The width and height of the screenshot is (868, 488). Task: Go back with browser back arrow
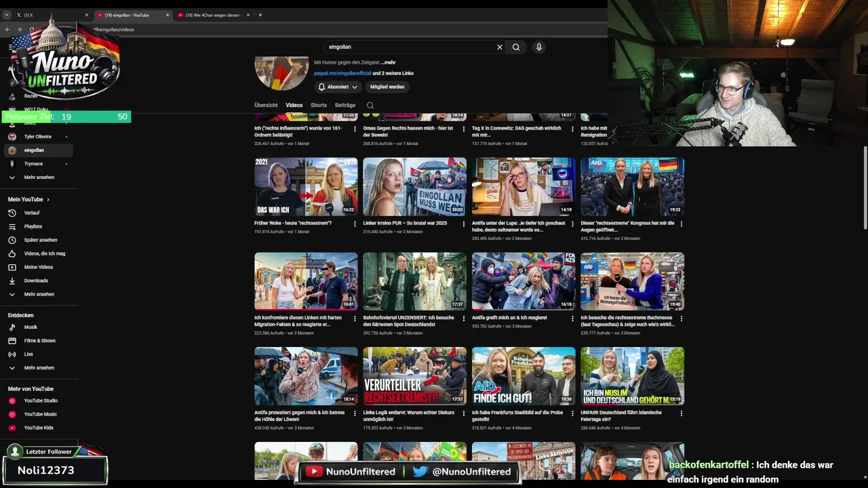click(x=7, y=30)
